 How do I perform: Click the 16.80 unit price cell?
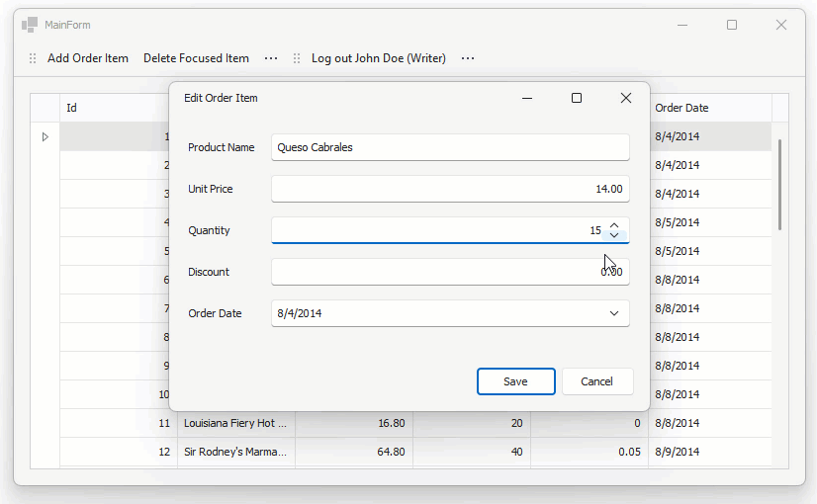[x=354, y=423]
